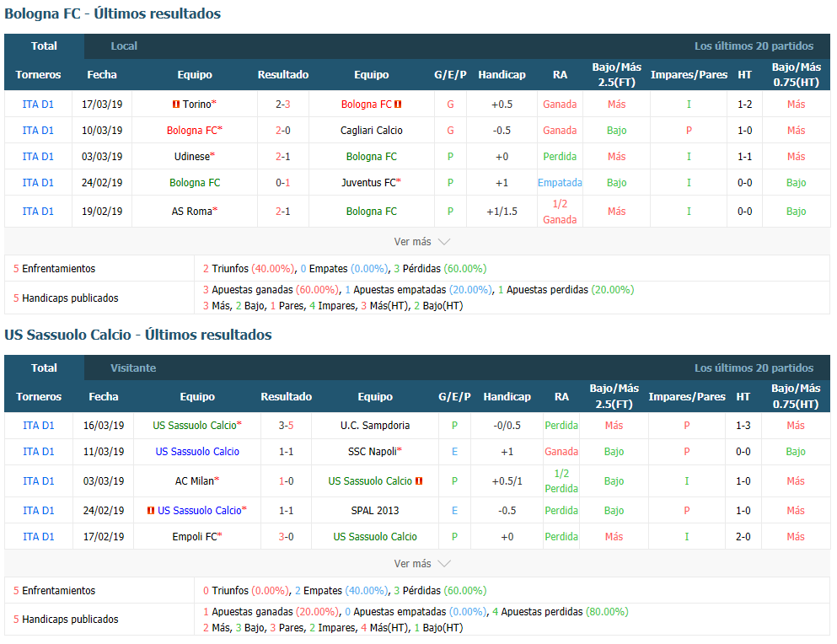Click the AC Milan team name

[195, 481]
